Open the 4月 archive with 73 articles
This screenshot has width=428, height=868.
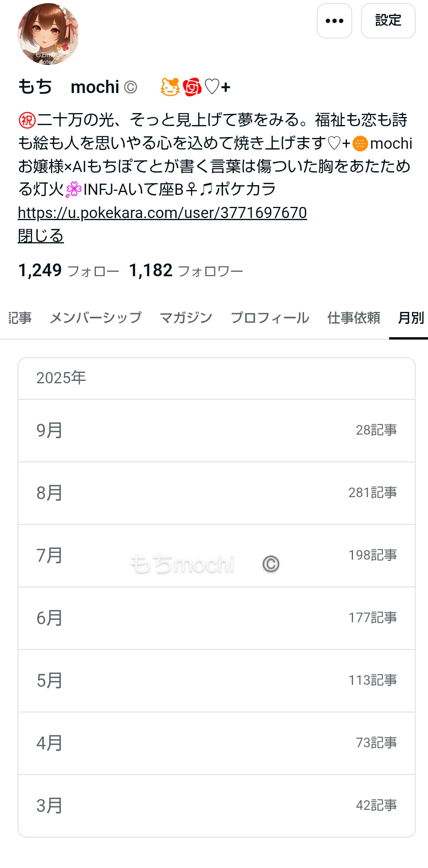click(x=217, y=743)
